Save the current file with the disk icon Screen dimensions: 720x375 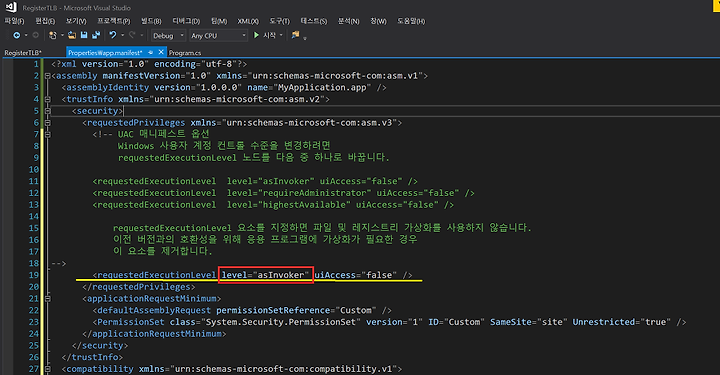[84, 35]
